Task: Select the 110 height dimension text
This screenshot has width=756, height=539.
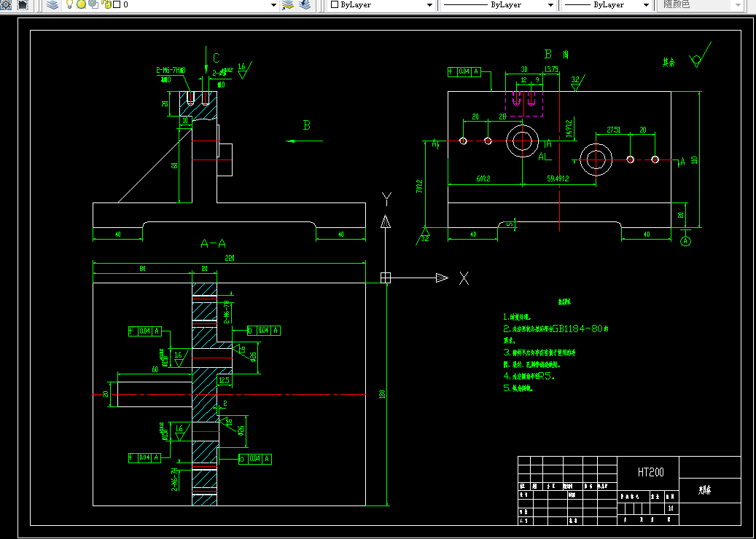Action: 694,160
